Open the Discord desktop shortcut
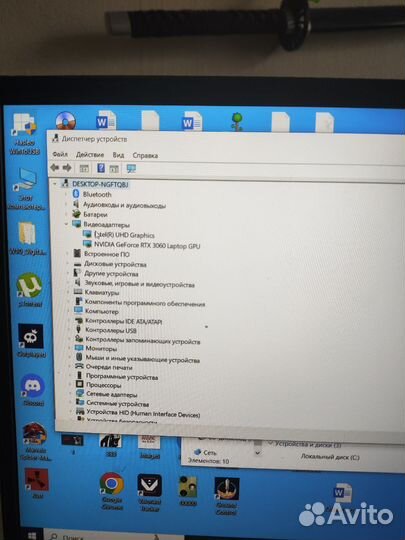 point(33,390)
